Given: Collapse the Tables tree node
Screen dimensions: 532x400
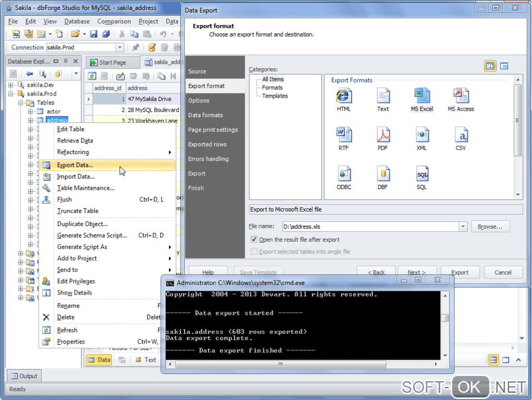Looking at the screenshot, I should (21, 102).
